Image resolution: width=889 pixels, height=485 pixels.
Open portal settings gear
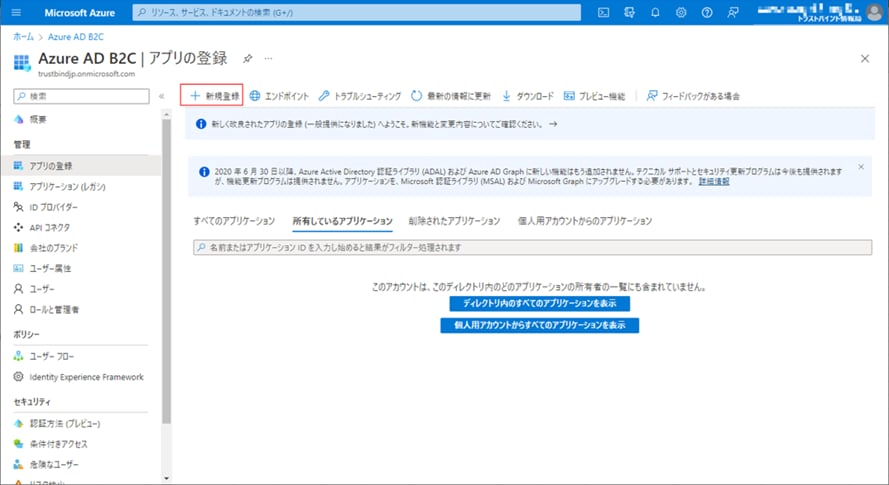[681, 12]
